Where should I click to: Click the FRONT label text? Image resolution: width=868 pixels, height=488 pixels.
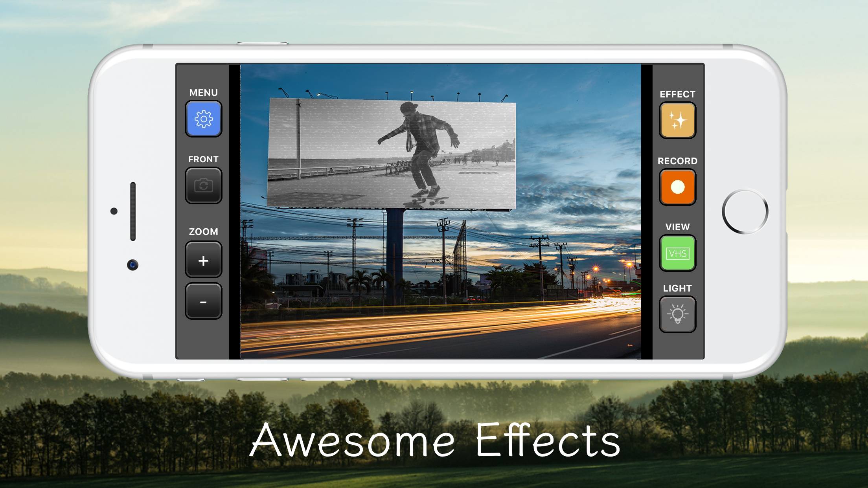pyautogui.click(x=203, y=160)
